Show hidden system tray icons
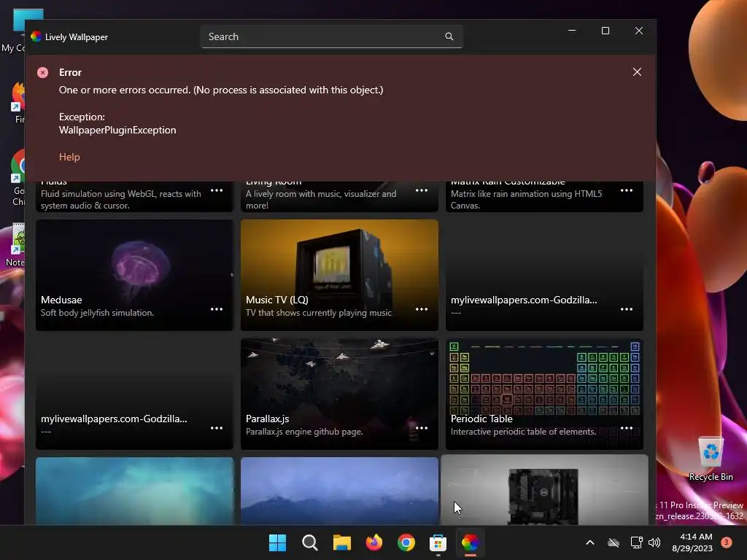Viewport: 747px width, 560px height. pyautogui.click(x=589, y=542)
